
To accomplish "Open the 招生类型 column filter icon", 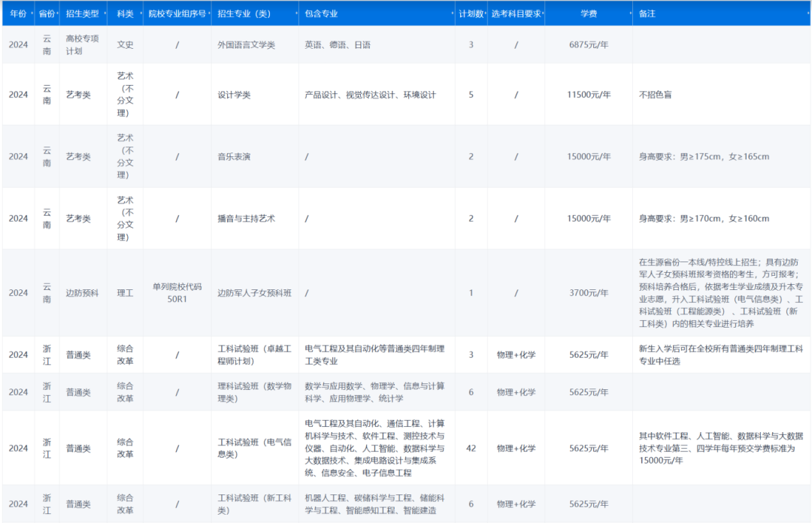I will point(105,14).
